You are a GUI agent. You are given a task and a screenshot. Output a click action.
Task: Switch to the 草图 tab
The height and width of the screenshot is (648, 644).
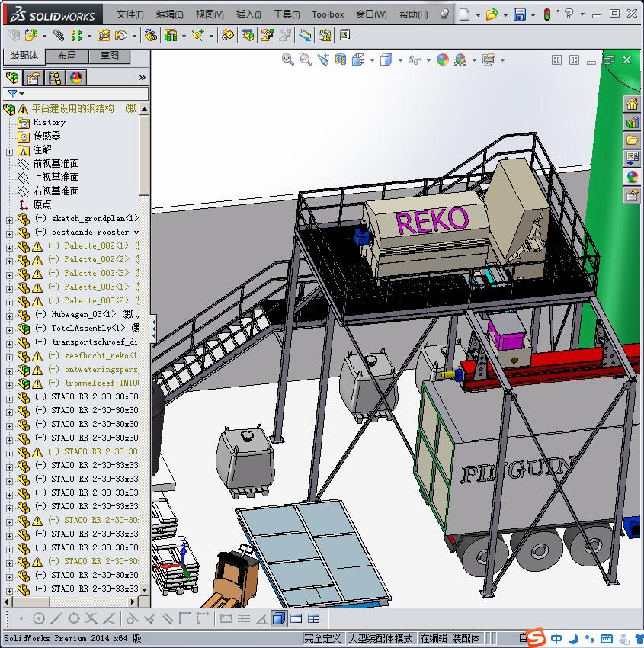click(x=110, y=56)
